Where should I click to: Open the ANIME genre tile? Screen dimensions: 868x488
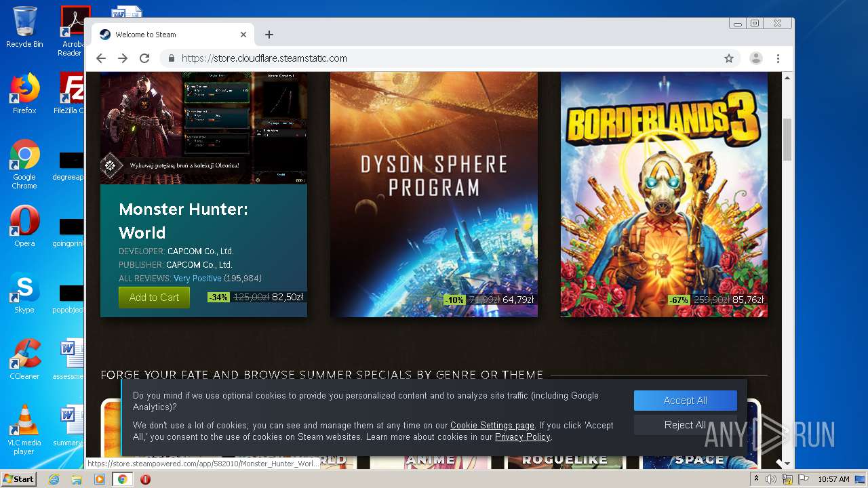430,460
